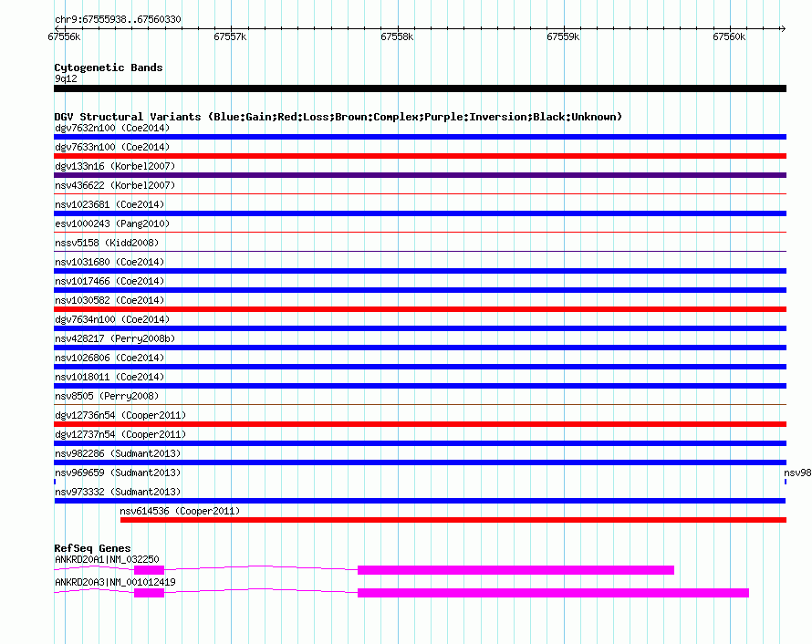Click the 67558k ruler label
Image resolution: width=812 pixels, height=644 pixels.
(397, 36)
